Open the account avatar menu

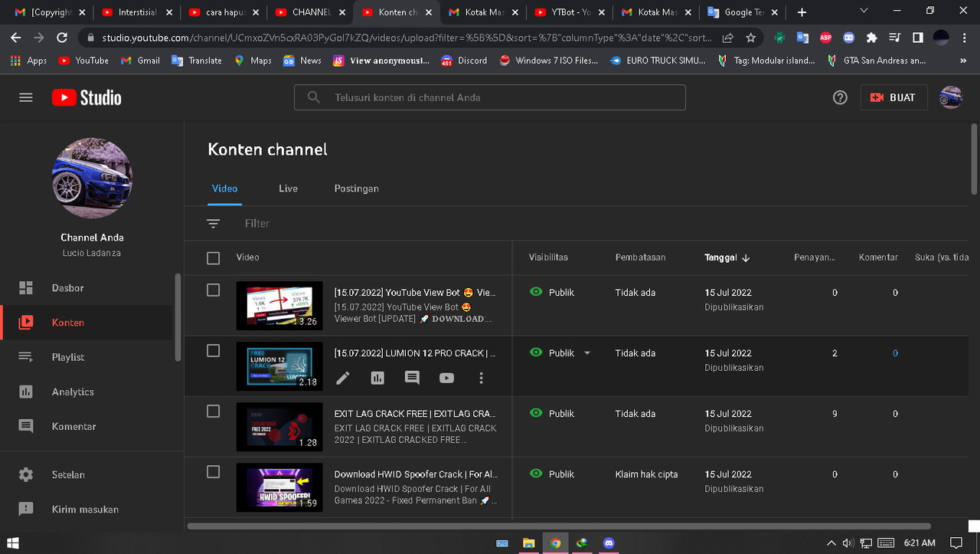pyautogui.click(x=951, y=97)
